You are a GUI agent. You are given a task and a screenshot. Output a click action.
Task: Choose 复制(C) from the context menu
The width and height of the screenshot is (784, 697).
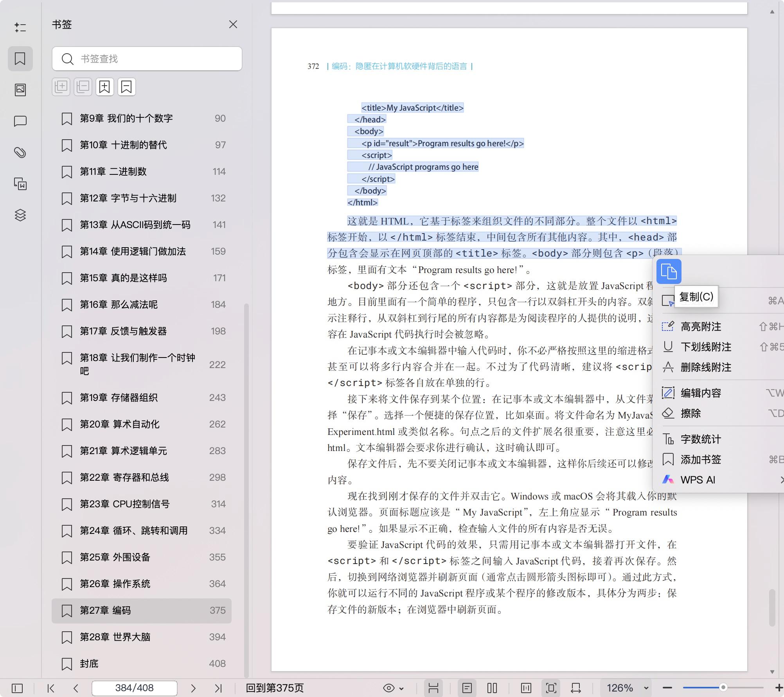click(696, 297)
